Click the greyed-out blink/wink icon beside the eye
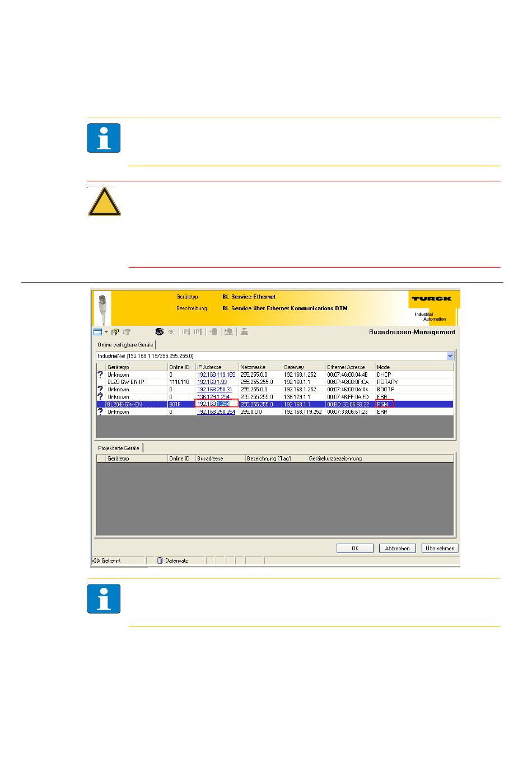 [x=171, y=332]
